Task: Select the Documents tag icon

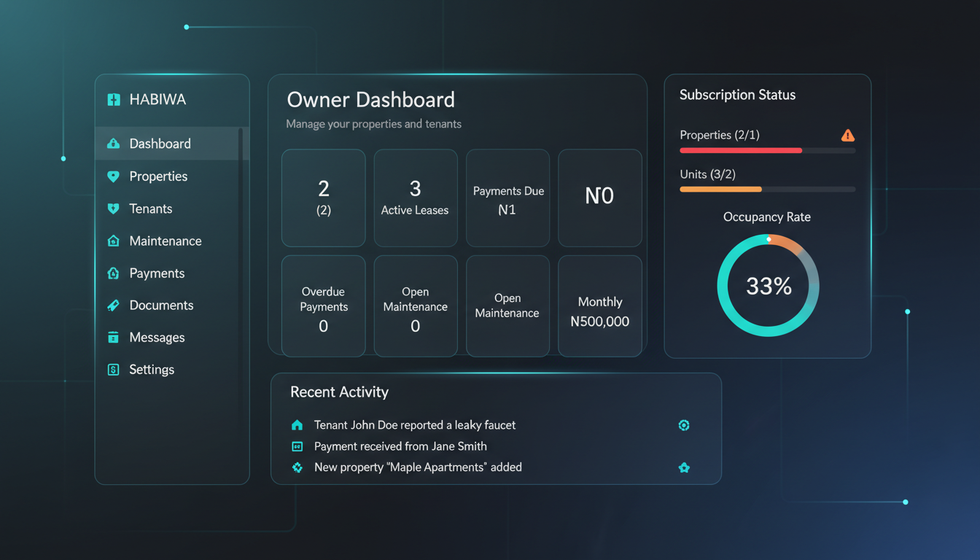Action: coord(114,305)
